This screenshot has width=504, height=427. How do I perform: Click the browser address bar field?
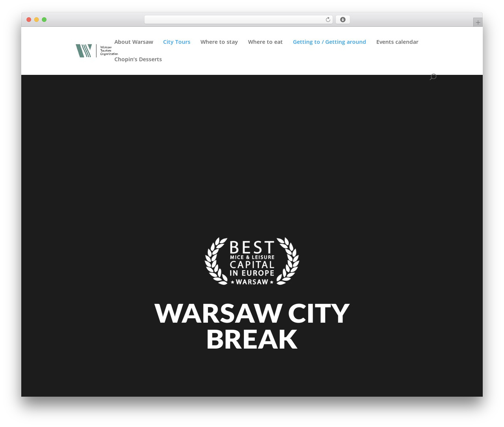coord(239,20)
